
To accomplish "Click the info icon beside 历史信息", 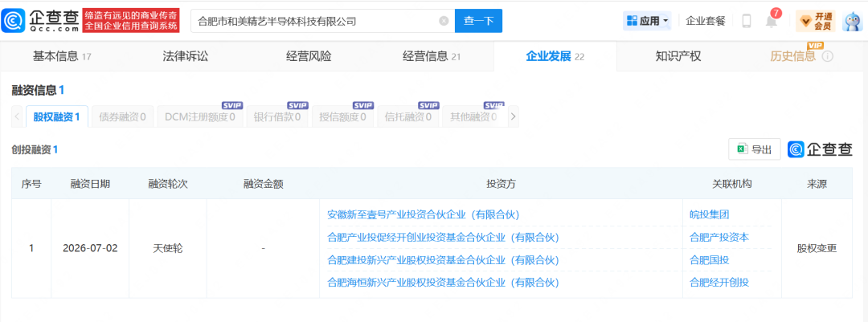I will pyautogui.click(x=828, y=56).
